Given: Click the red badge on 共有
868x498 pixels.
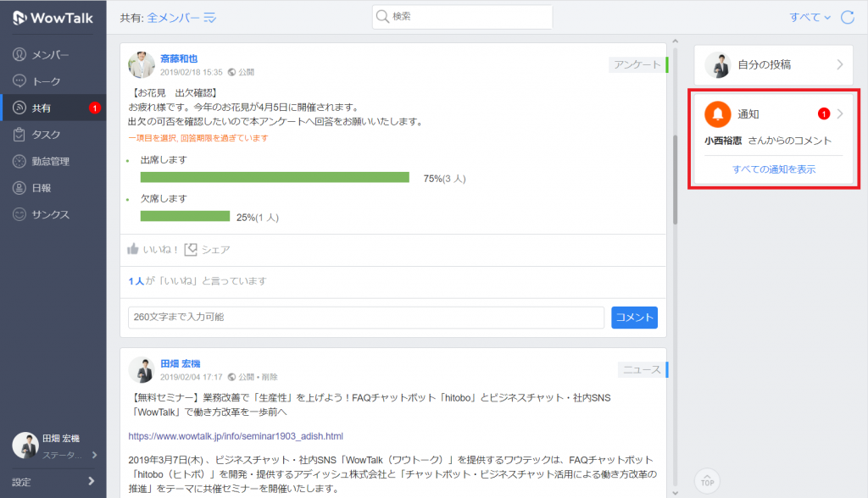Looking at the screenshot, I should (95, 108).
